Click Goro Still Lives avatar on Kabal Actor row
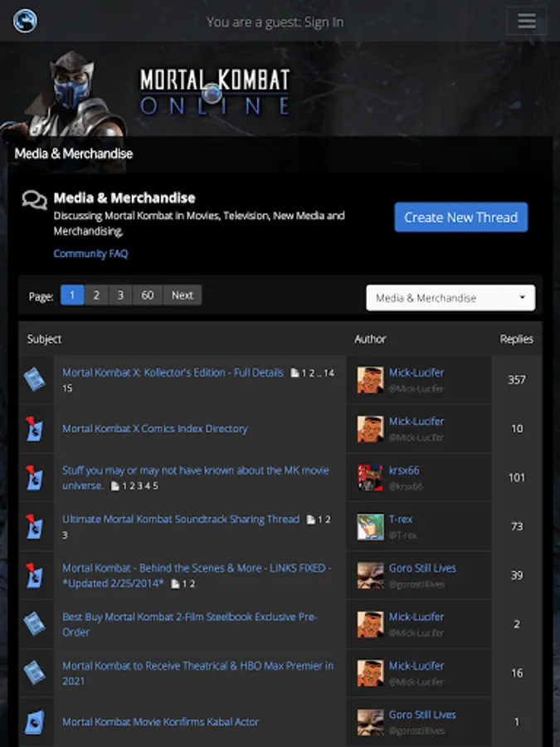This screenshot has height=747, width=560. pos(371,722)
